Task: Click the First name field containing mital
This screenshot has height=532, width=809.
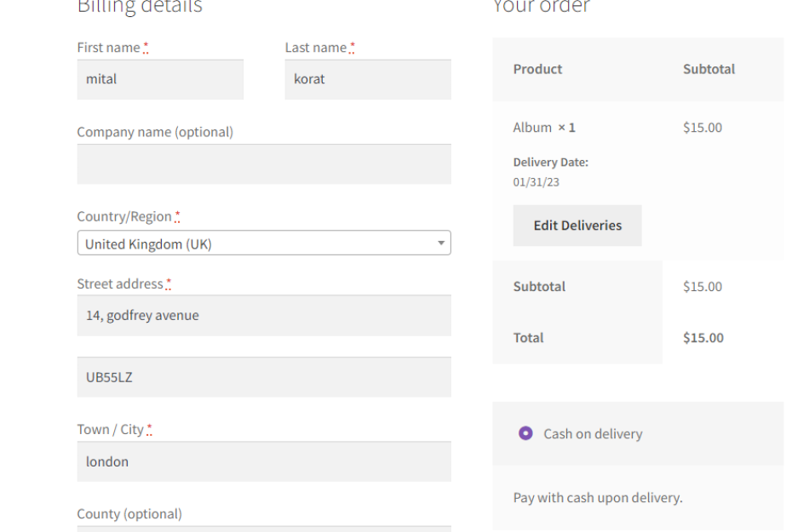Action: 160,79
